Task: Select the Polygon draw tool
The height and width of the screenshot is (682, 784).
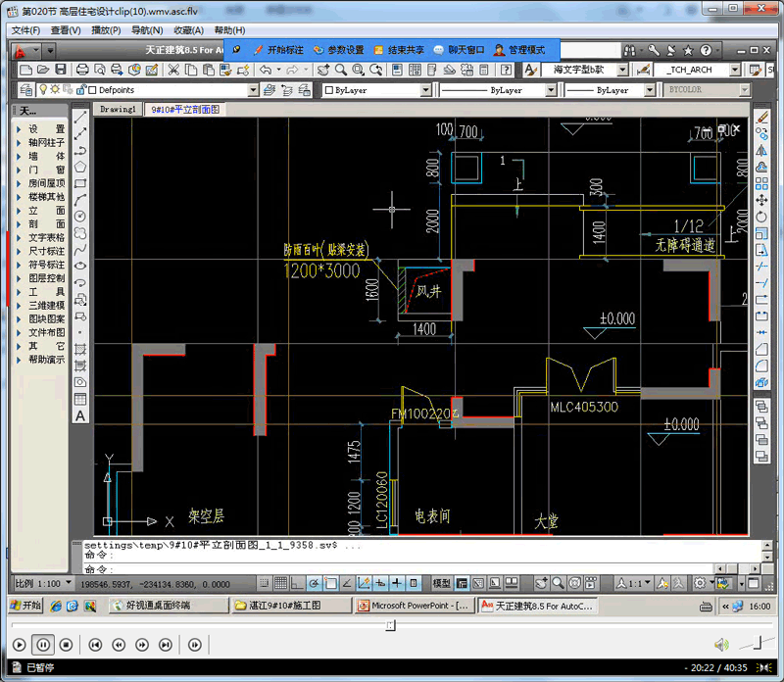Action: click(80, 167)
